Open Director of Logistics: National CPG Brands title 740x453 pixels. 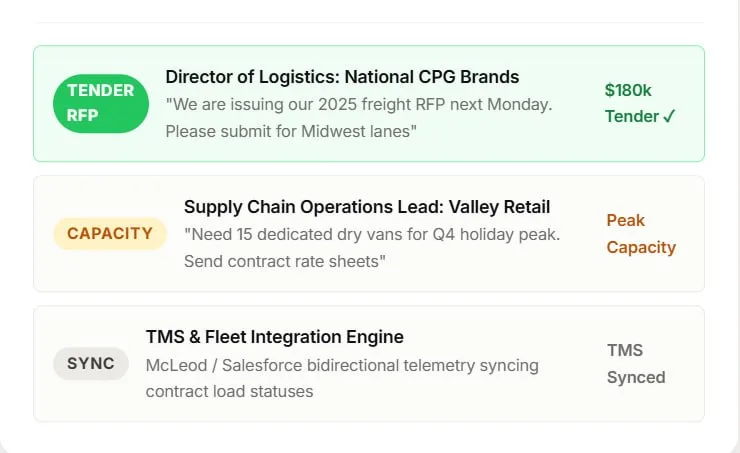342,77
